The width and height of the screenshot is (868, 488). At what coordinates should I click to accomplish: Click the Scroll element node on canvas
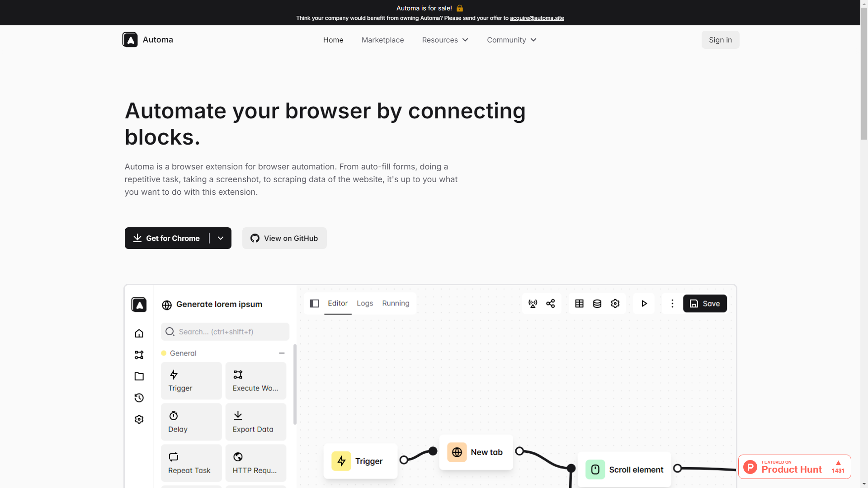(x=625, y=470)
